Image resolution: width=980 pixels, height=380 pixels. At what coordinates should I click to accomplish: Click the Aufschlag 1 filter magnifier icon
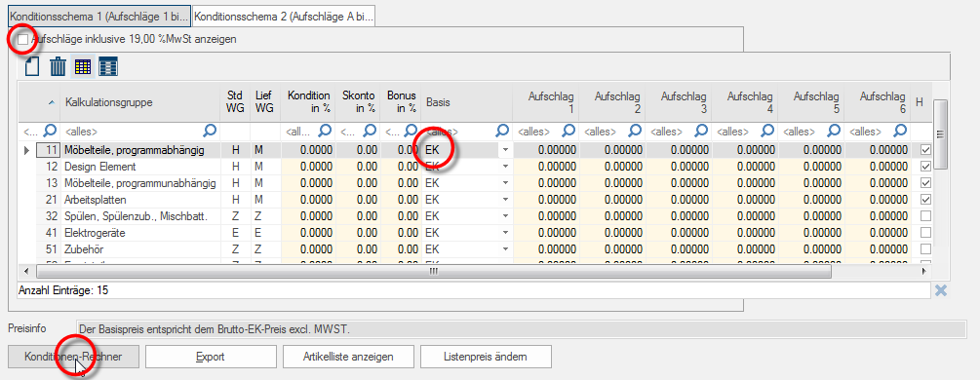(x=568, y=131)
